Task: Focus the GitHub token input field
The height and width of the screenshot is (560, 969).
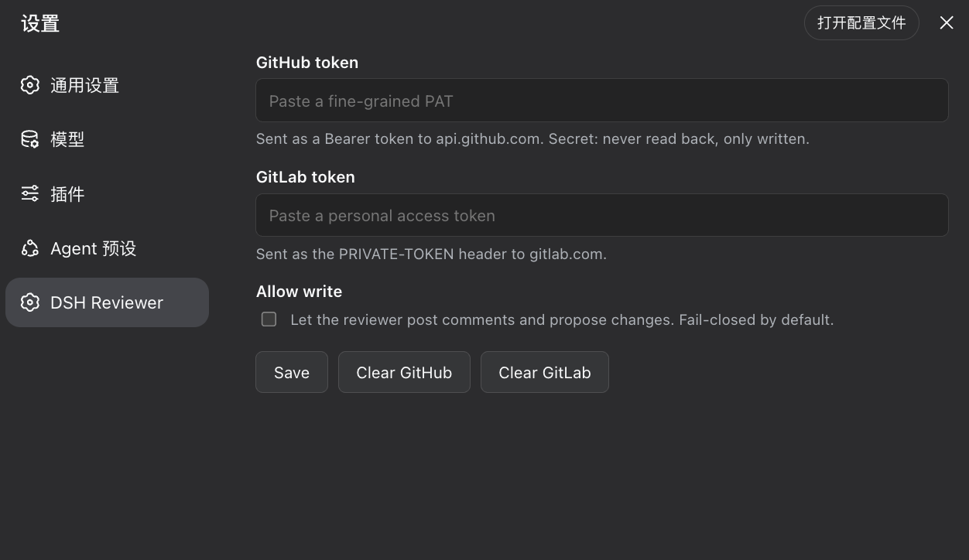Action: pos(602,101)
